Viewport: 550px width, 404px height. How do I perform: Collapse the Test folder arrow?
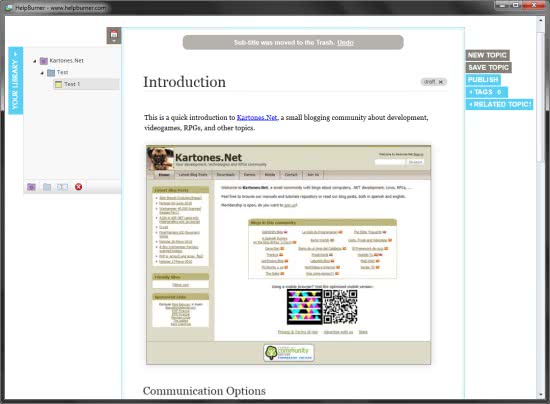(42, 73)
